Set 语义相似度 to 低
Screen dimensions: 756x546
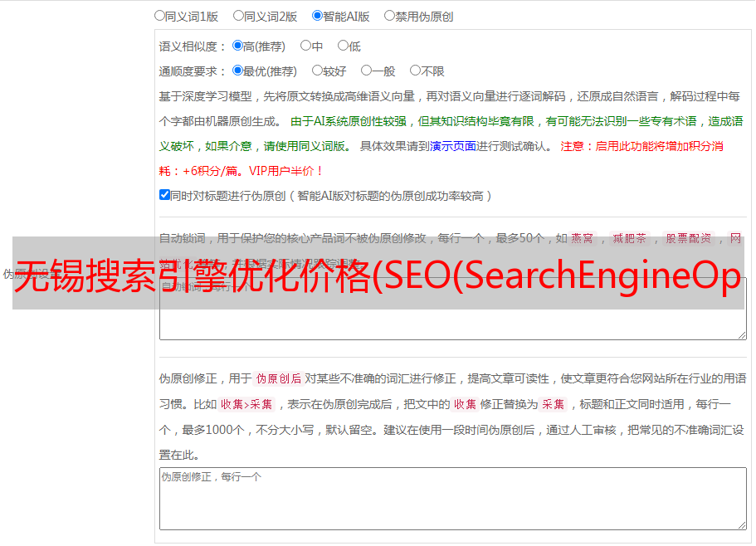click(343, 46)
